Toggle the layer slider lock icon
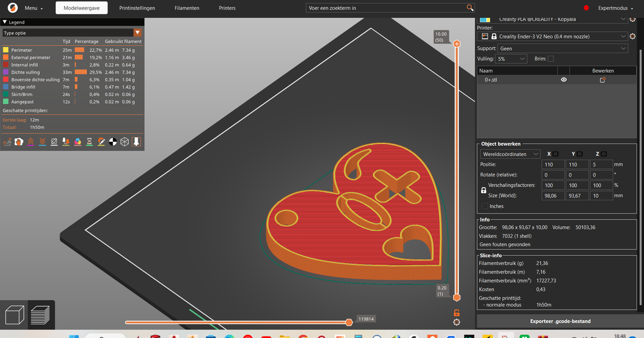 (457, 313)
